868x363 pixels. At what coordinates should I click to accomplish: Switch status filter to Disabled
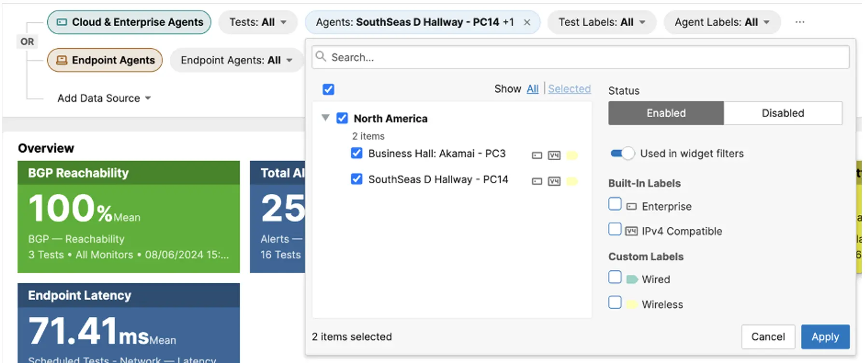tap(783, 113)
